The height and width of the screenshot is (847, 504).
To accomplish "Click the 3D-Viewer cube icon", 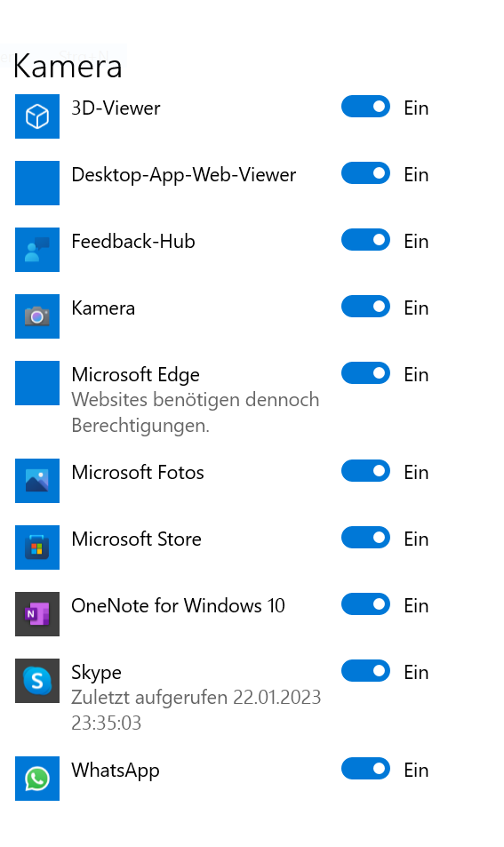I will (37, 116).
